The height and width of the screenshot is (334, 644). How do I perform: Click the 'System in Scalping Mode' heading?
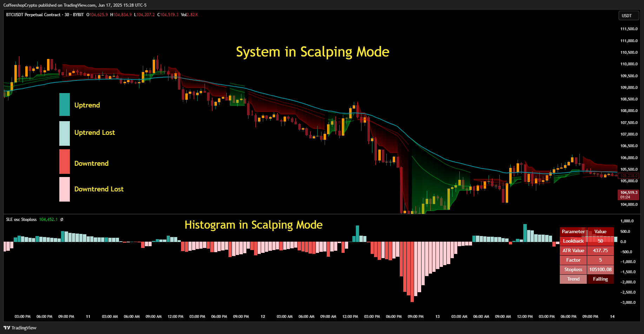tap(313, 52)
